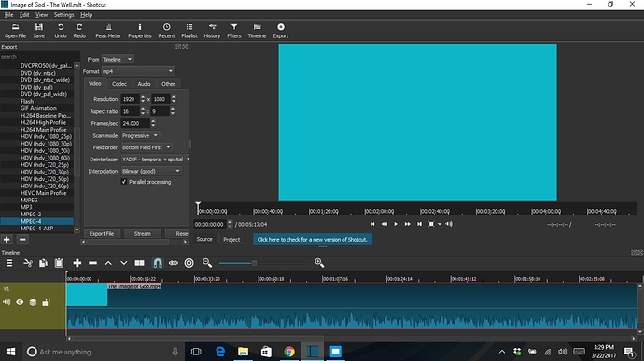Remove the selected export preset
The width and height of the screenshot is (644, 361).
(22, 240)
